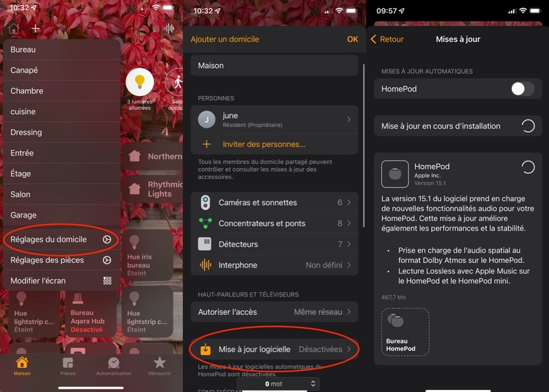
Task: Go back with the Retour button
Action: 387,39
